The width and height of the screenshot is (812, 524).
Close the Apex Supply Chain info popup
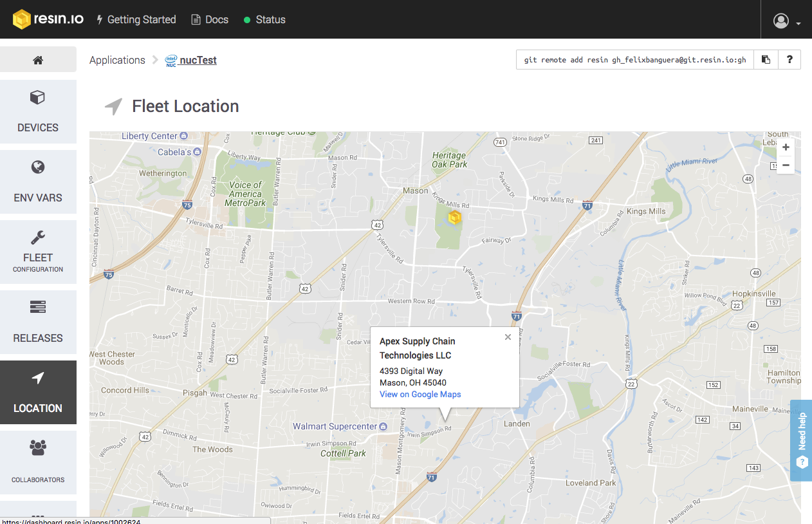pos(508,337)
